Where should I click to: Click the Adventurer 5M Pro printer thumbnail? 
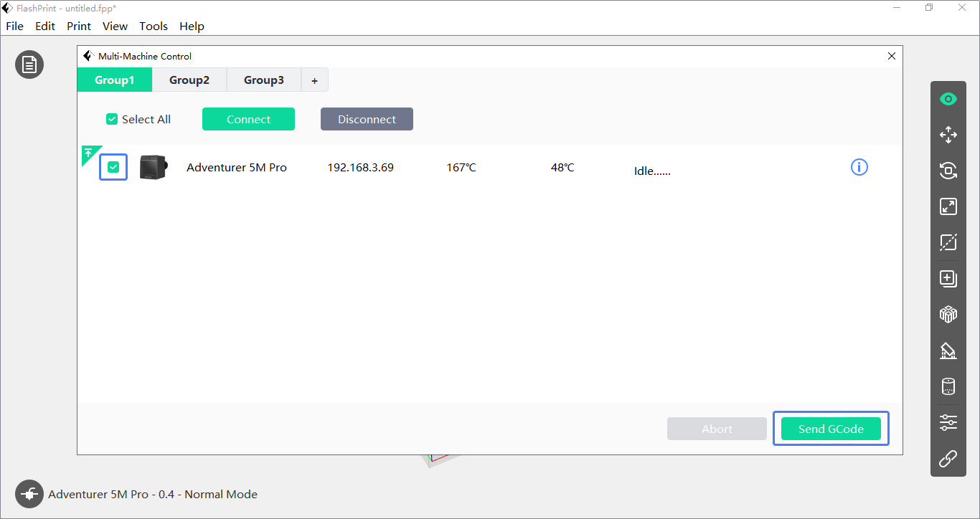pos(153,167)
